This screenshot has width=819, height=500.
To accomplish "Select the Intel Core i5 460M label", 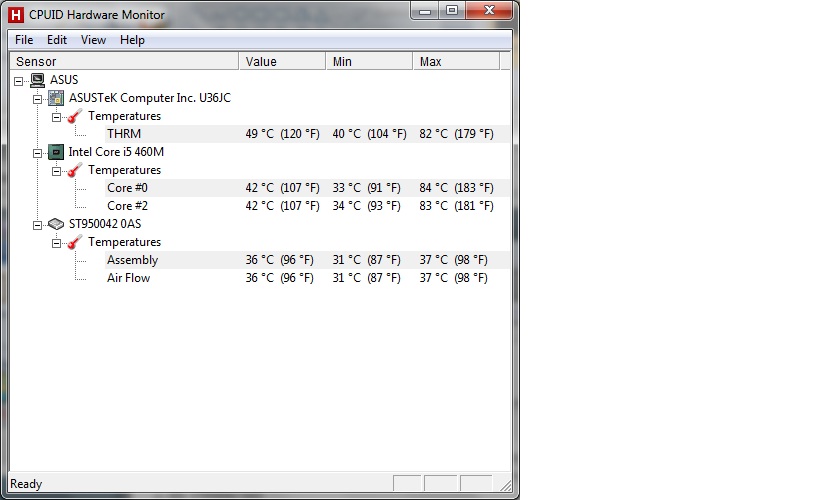I will (x=116, y=152).
